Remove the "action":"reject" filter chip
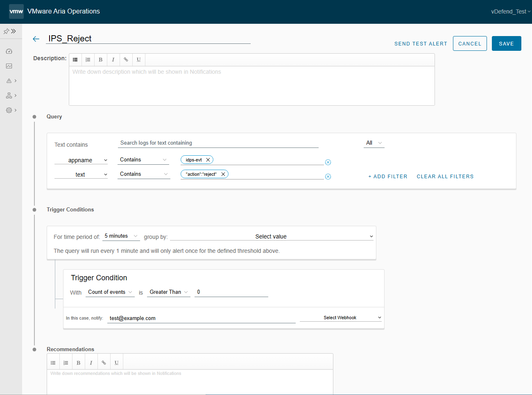This screenshot has height=395, width=532. pos(223,174)
